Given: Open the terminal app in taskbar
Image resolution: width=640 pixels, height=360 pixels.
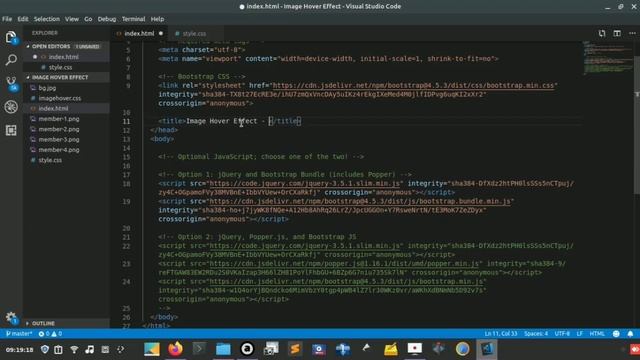Looking at the screenshot, I should (199, 349).
